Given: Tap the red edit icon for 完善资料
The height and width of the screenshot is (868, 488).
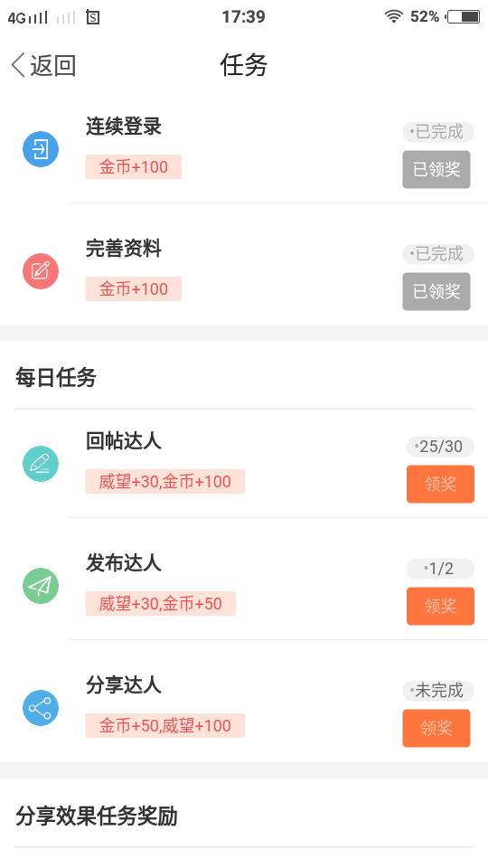Looking at the screenshot, I should point(41,270).
